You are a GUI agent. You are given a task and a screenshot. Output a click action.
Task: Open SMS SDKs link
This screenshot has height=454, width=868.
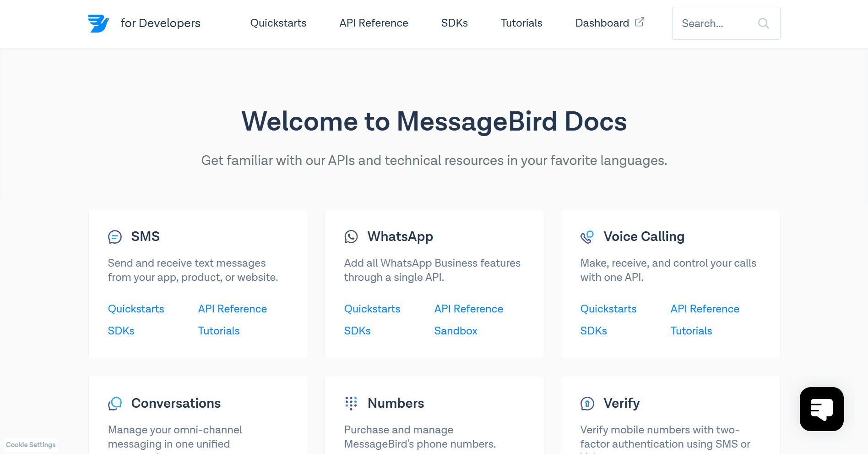click(121, 331)
